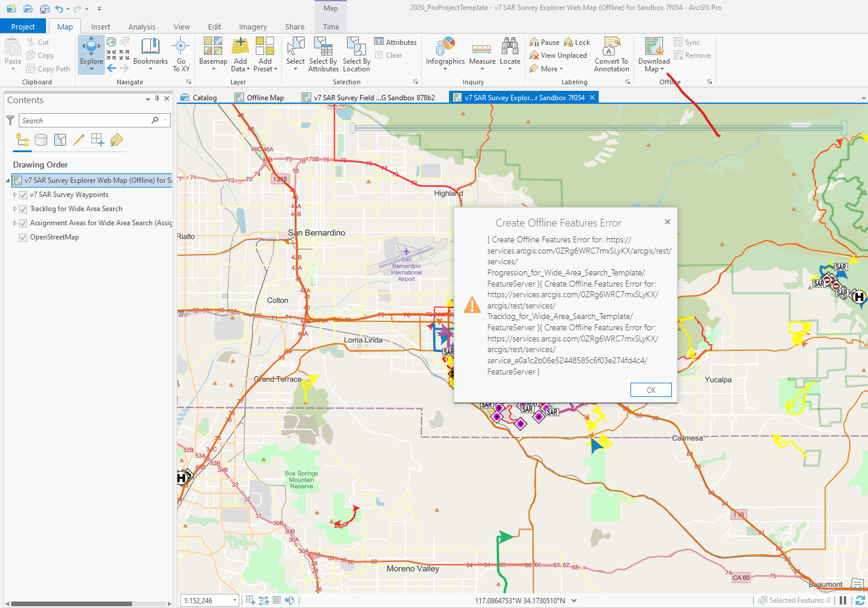Click Convert To Annotation
Screen dimensions: 868x608
point(611,54)
